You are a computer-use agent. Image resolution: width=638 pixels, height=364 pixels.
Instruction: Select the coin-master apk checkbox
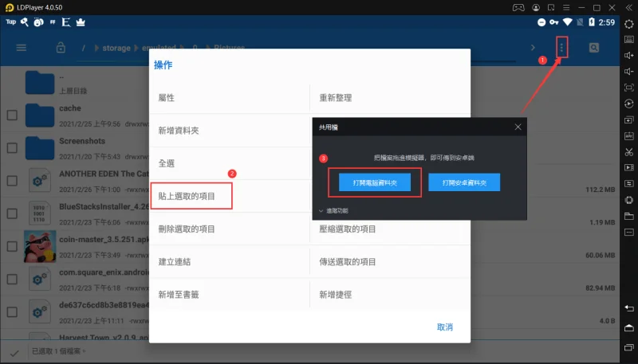[12, 246]
